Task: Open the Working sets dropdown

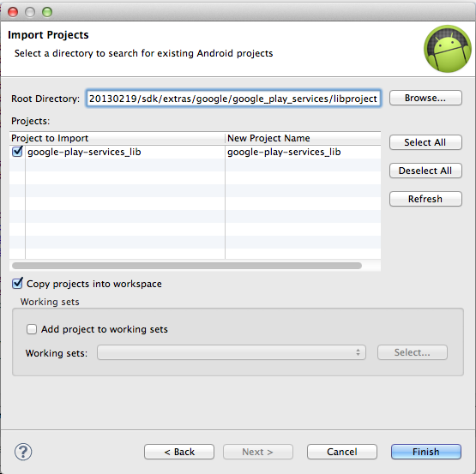Action: pyautogui.click(x=232, y=352)
